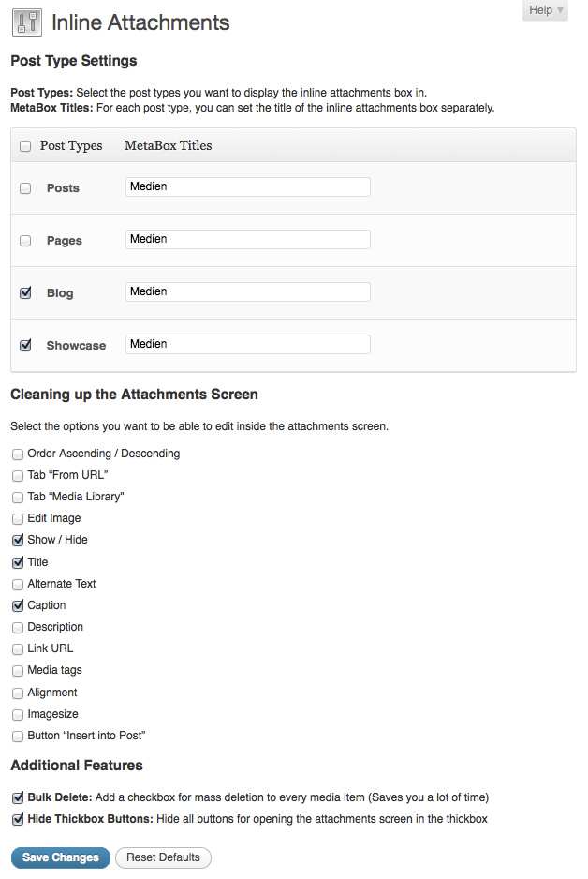Click the Inline Attachments settings icon

(27, 22)
